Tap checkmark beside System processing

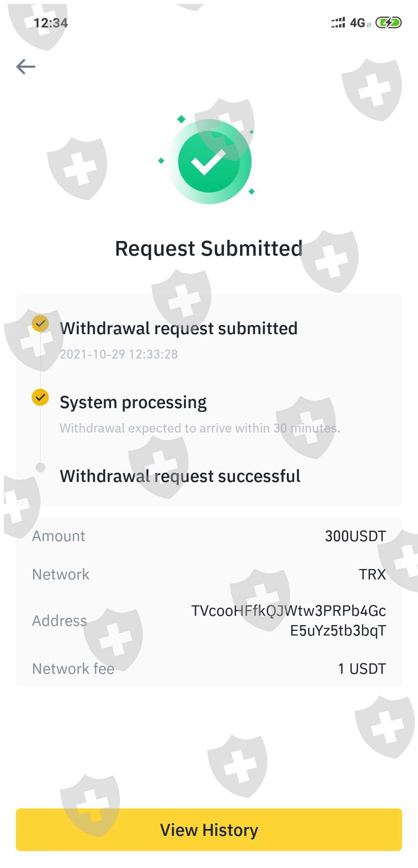[40, 397]
